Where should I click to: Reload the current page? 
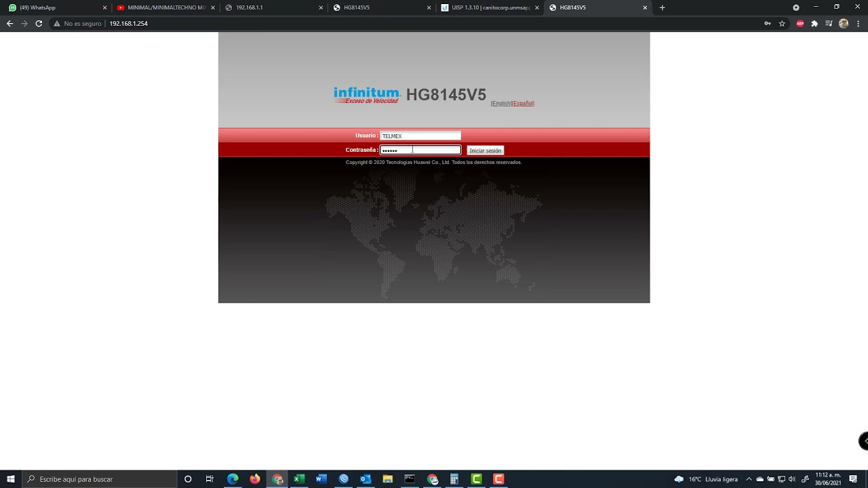tap(39, 23)
